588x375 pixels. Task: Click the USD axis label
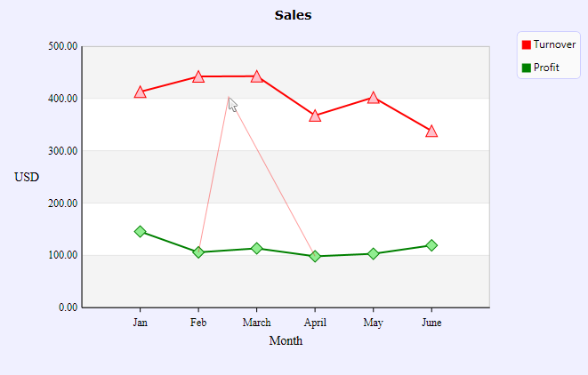27,177
